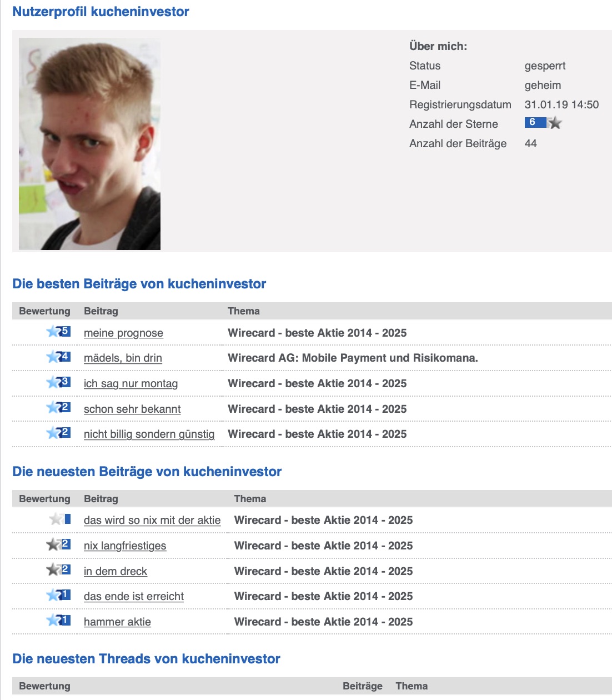Click the 'Bewertung' column header
Viewport: 612px width, 700px height.
[x=44, y=311]
